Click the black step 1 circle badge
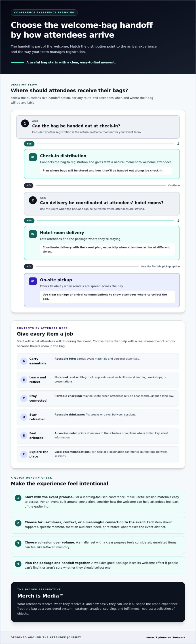Screen dimensions: 196x644 coord(25,123)
